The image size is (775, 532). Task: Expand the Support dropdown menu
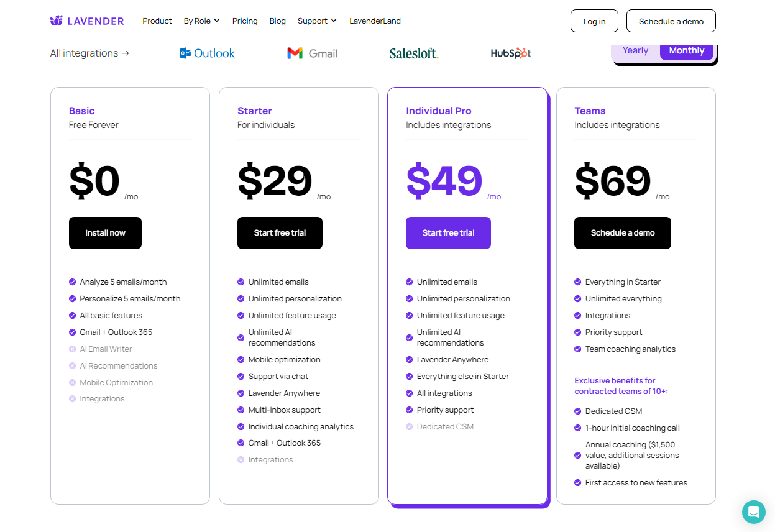pyautogui.click(x=317, y=21)
